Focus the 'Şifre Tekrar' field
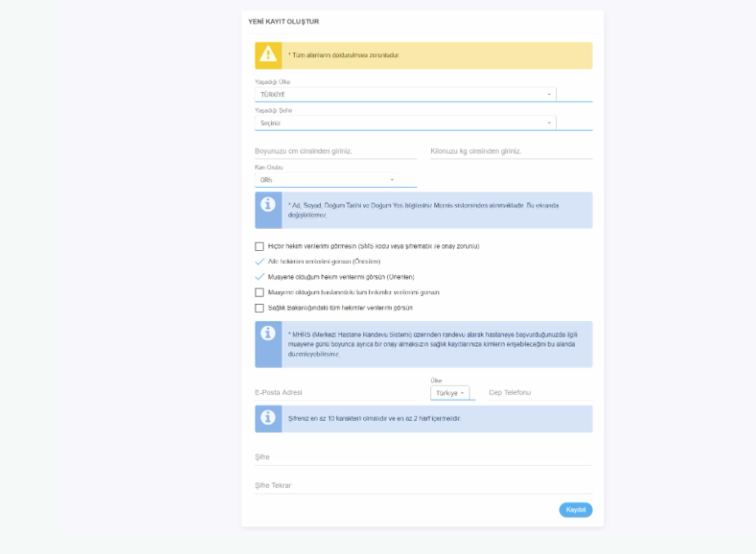The image size is (756, 554). click(423, 485)
